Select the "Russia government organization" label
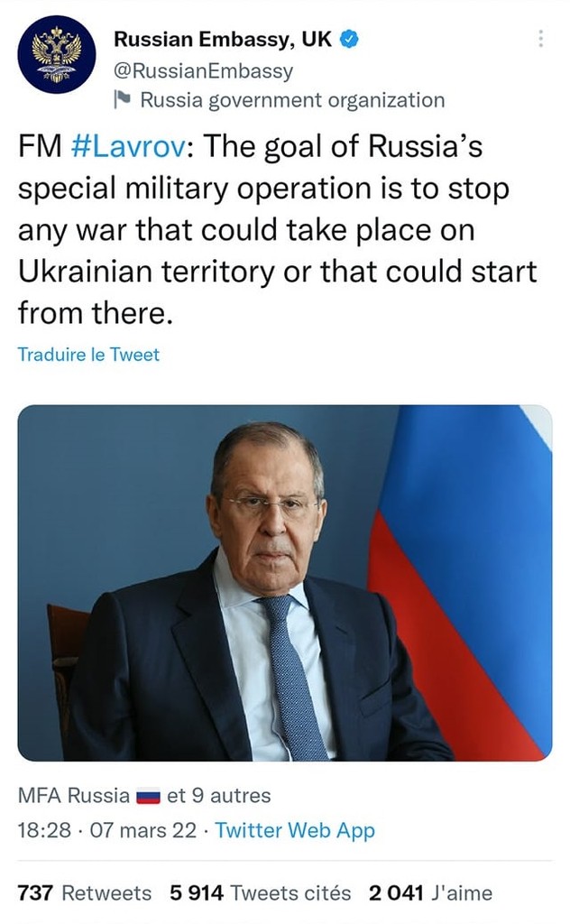Image resolution: width=570 pixels, height=924 pixels. (x=292, y=99)
